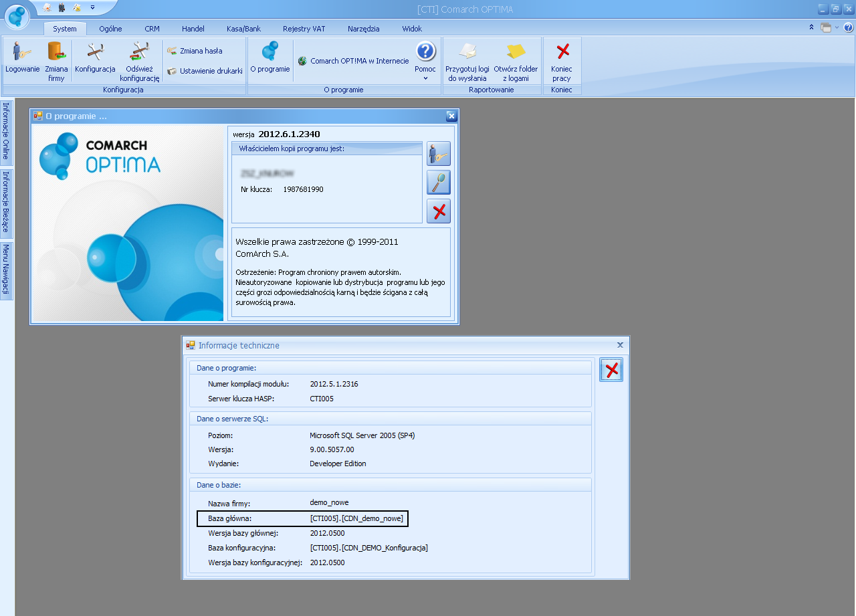Click HASP server value CTI005
Viewport: 856px width, 616px height.
pos(322,399)
